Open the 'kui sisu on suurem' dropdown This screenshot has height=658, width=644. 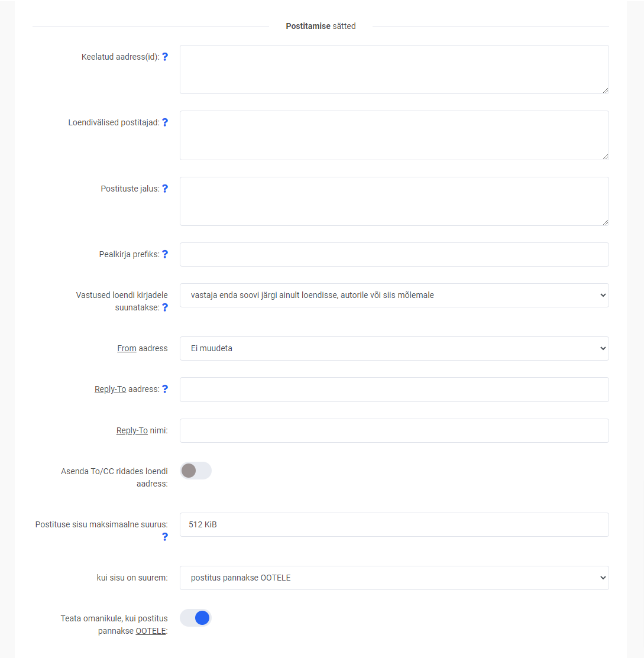point(394,578)
